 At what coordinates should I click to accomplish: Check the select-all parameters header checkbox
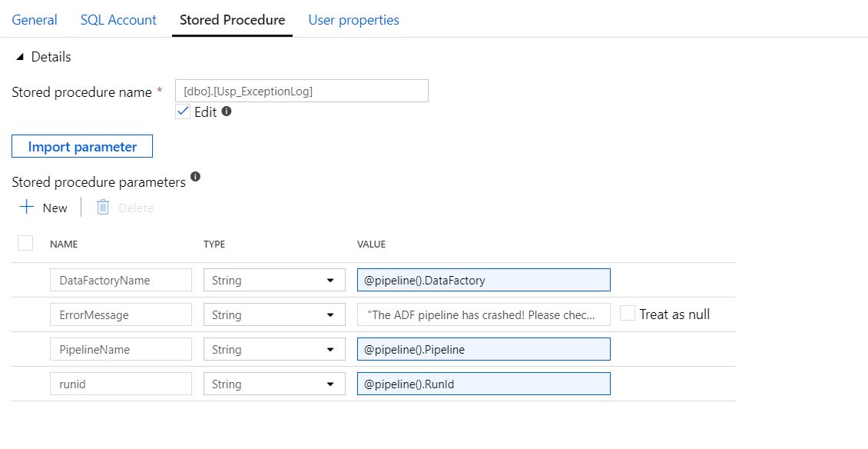click(x=25, y=244)
